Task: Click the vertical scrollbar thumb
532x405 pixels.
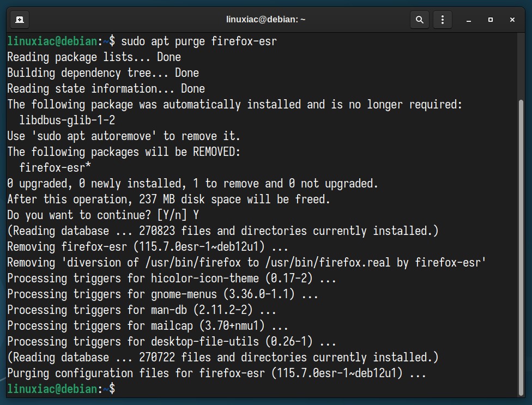Action: [521, 247]
